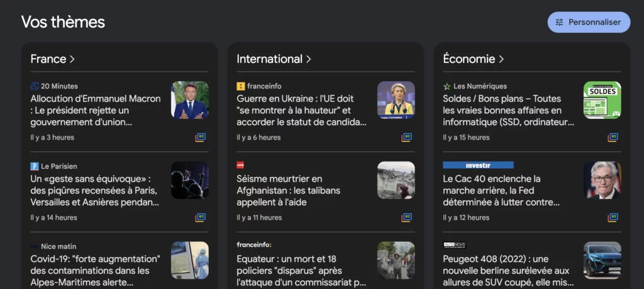Screen dimensions: 644x289
Task: Open the France topic section
Action: [53, 59]
